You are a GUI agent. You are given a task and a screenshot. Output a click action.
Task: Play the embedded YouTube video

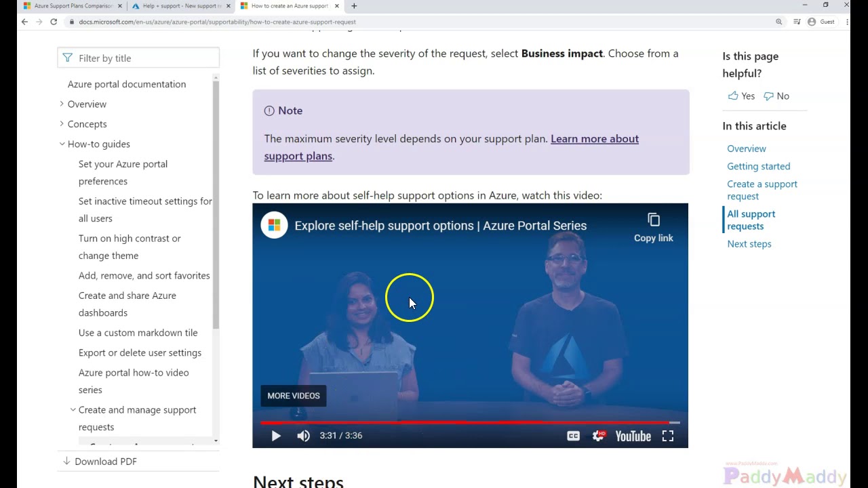click(x=276, y=436)
